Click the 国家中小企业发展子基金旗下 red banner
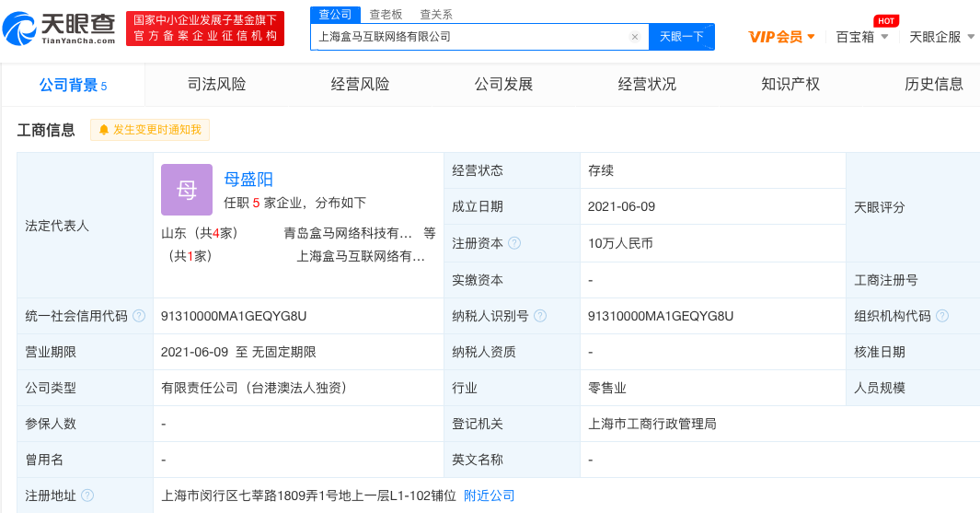This screenshot has width=980, height=513. pyautogui.click(x=205, y=29)
